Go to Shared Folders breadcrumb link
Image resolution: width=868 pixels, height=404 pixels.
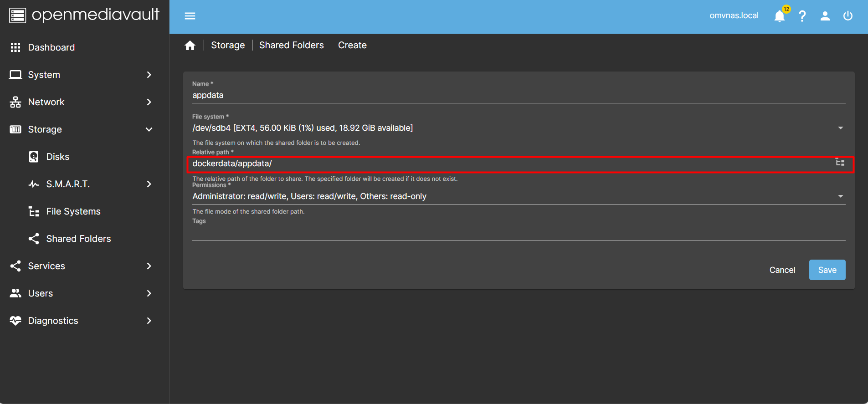click(x=292, y=45)
